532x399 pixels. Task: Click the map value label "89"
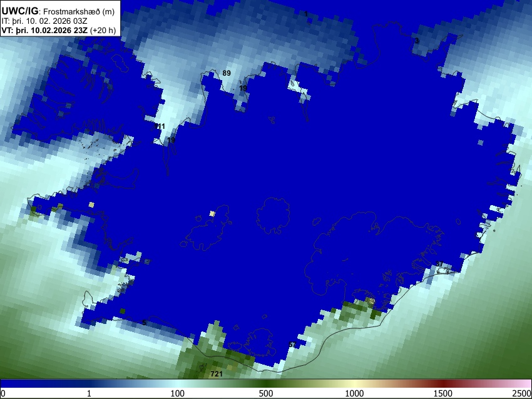pyautogui.click(x=227, y=73)
